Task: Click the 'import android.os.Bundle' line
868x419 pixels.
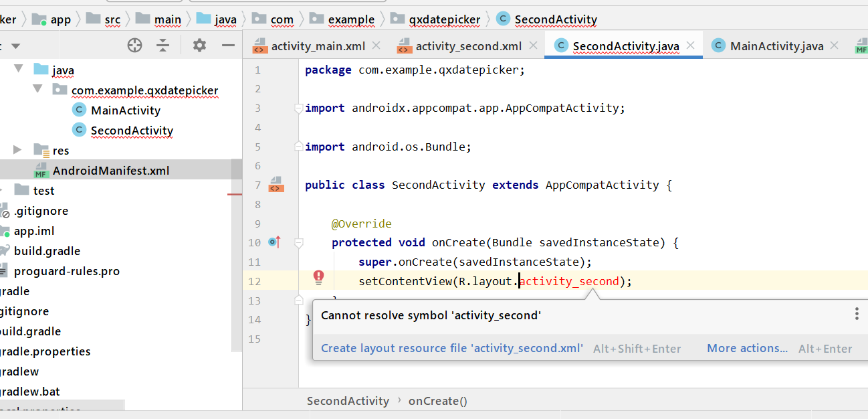Action: click(389, 147)
